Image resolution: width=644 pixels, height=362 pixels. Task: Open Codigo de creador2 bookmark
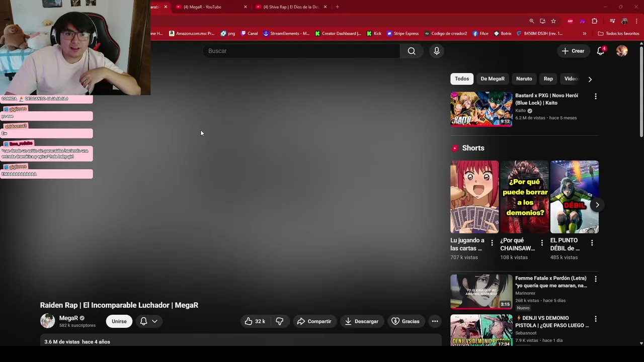446,34
